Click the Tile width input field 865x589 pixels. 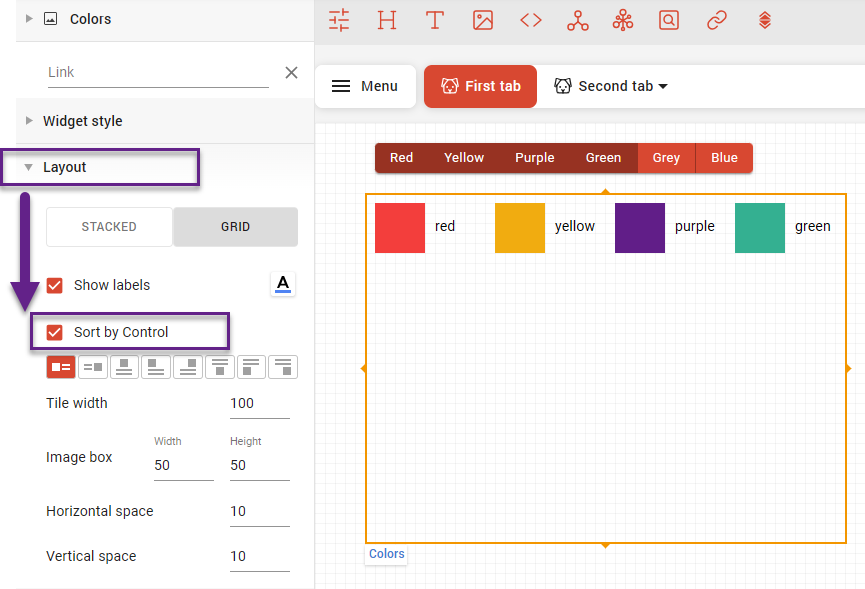click(x=258, y=404)
